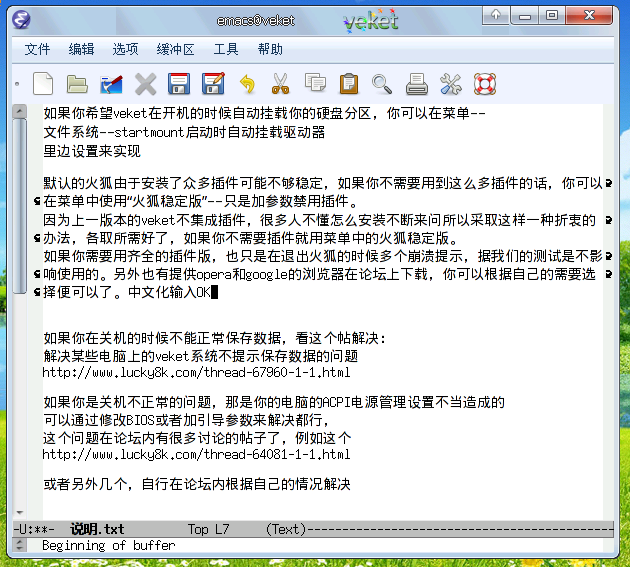630x567 pixels.
Task: Click Top L7 position indicator
Action: coord(209,529)
